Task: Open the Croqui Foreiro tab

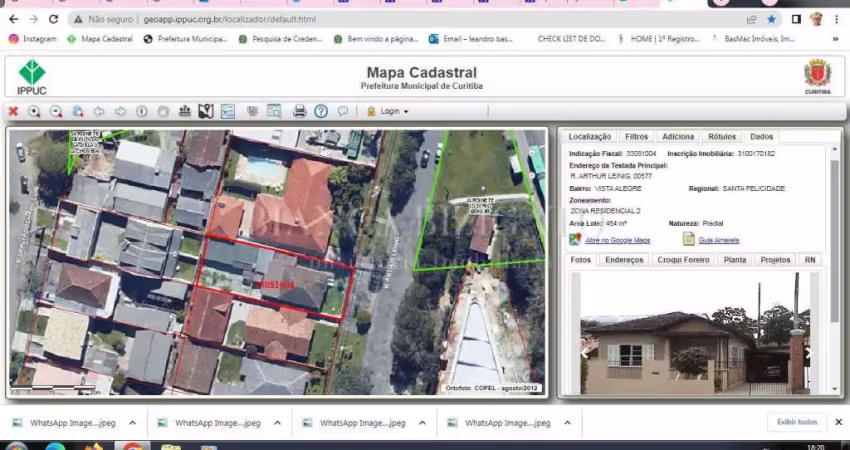Action: (x=683, y=260)
